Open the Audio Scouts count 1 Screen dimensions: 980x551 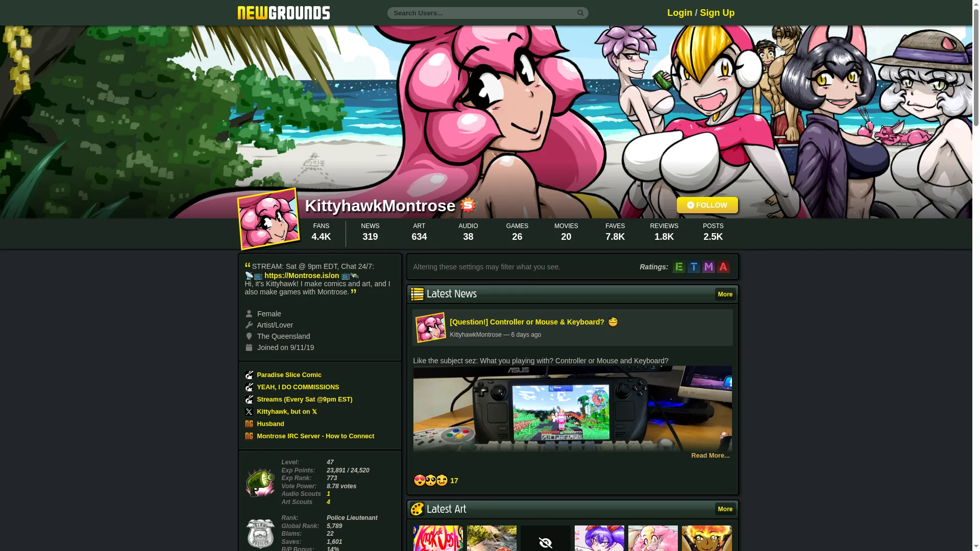click(328, 494)
